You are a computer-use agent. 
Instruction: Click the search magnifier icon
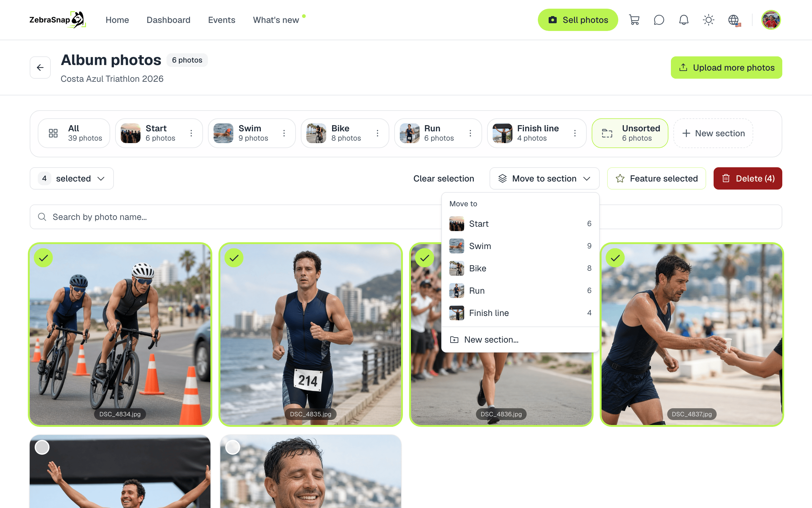pos(42,217)
